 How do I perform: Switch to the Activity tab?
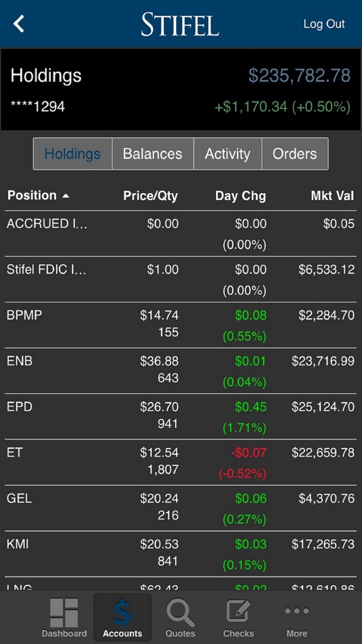228,153
